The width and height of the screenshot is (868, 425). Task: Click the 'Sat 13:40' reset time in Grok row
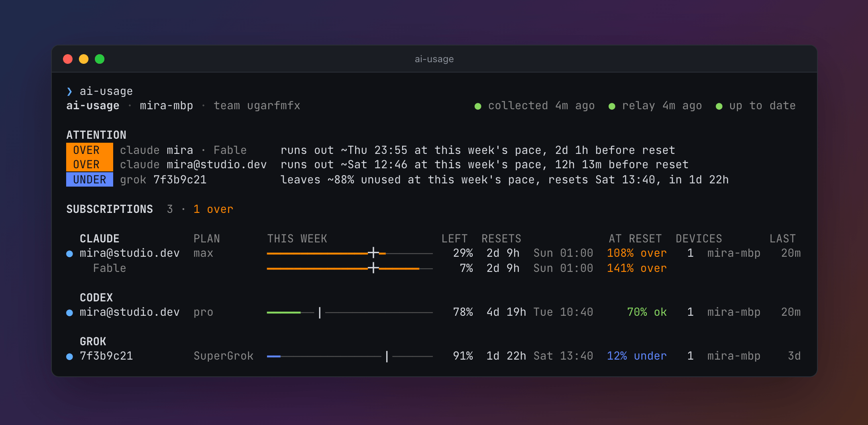[x=563, y=356]
